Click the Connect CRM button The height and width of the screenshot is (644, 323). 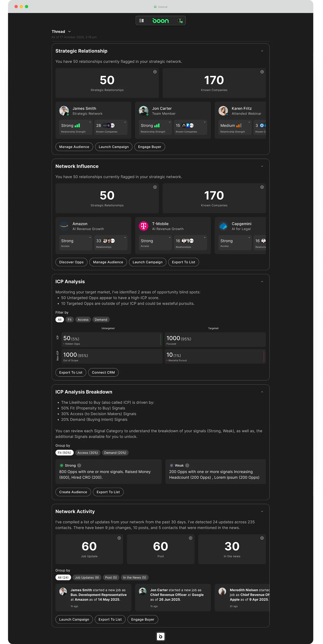click(x=103, y=372)
